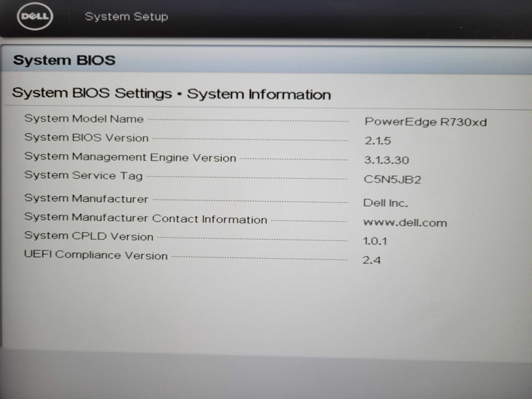
Task: Click the CPLD version value 1.0.1
Action: (376, 241)
